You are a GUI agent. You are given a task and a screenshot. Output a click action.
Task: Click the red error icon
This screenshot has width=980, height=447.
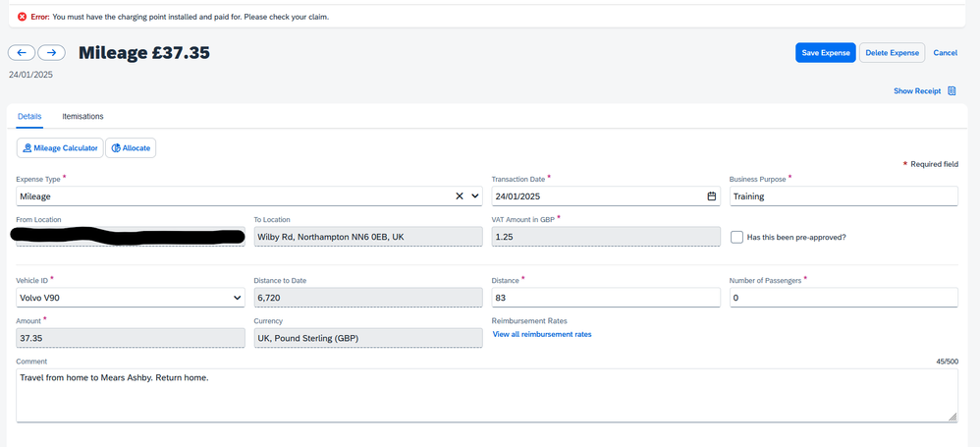pyautogui.click(x=23, y=17)
